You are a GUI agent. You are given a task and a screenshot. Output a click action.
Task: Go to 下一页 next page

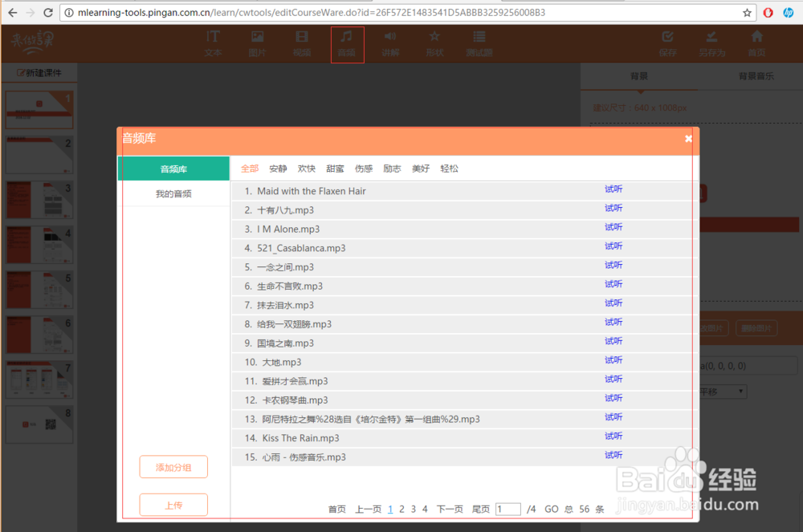(450, 509)
